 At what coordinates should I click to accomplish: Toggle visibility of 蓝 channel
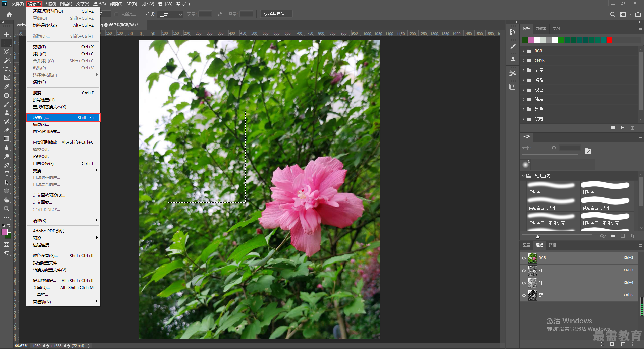click(524, 295)
